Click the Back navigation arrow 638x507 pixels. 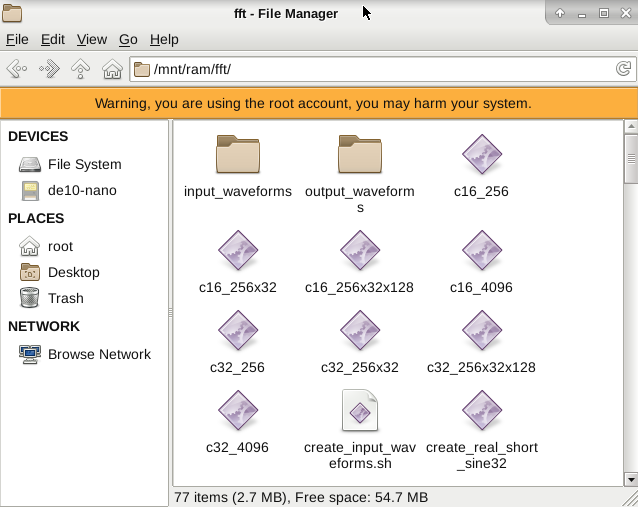(16, 69)
